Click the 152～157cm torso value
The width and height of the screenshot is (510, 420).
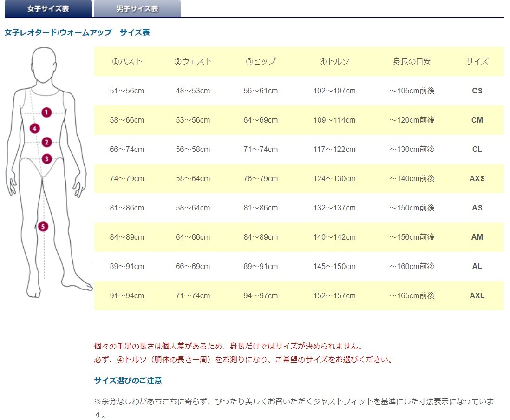334,296
